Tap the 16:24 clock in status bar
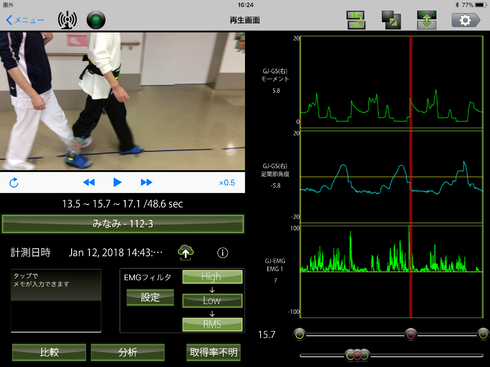 point(245,5)
